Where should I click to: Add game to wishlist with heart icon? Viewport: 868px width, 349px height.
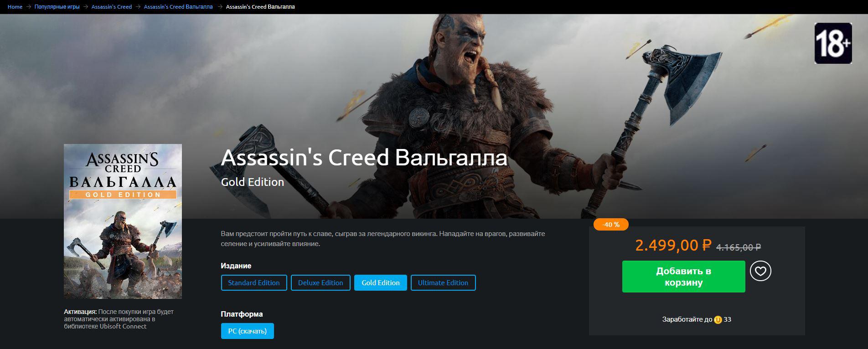pos(760,271)
